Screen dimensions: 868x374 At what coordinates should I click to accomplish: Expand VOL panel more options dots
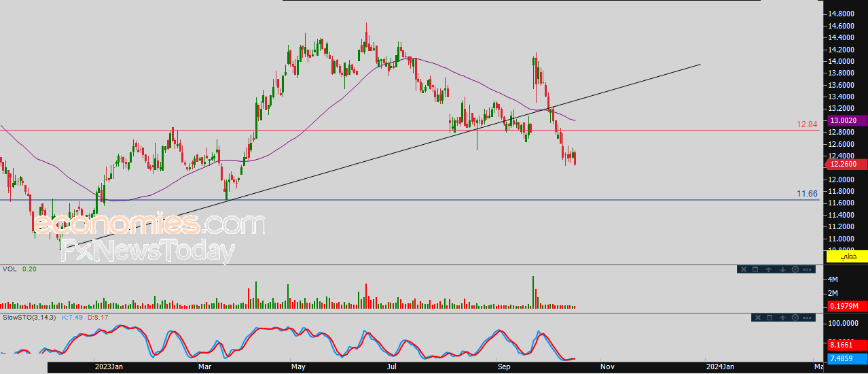click(x=807, y=269)
